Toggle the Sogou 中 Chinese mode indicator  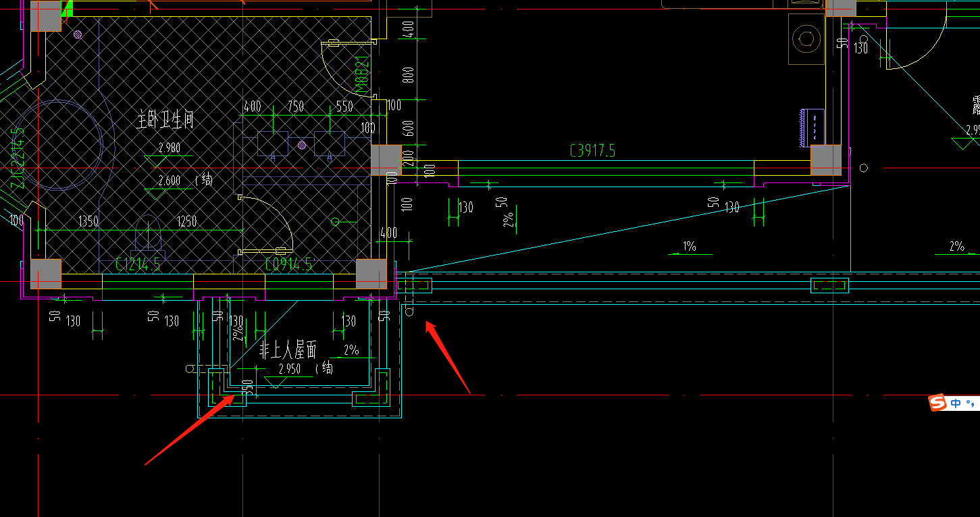coord(956,403)
